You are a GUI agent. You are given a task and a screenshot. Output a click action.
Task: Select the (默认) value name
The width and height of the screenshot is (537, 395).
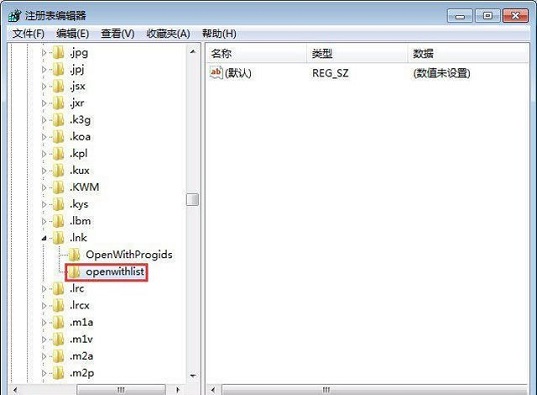coord(238,73)
